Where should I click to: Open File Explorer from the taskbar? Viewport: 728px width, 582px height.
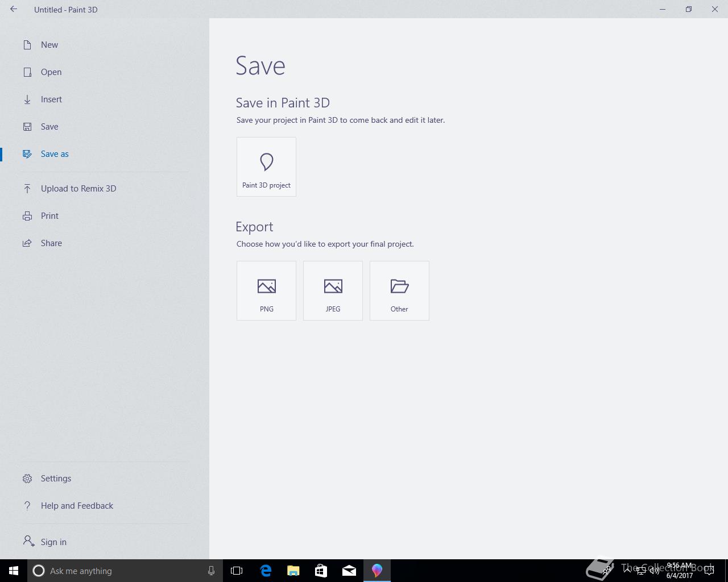click(x=293, y=571)
